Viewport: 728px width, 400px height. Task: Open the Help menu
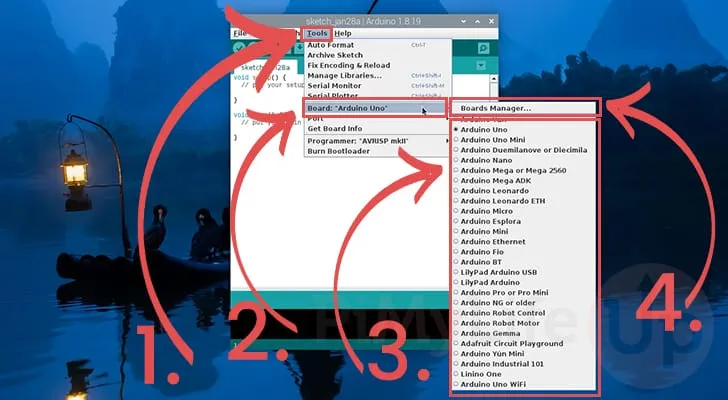(x=343, y=33)
